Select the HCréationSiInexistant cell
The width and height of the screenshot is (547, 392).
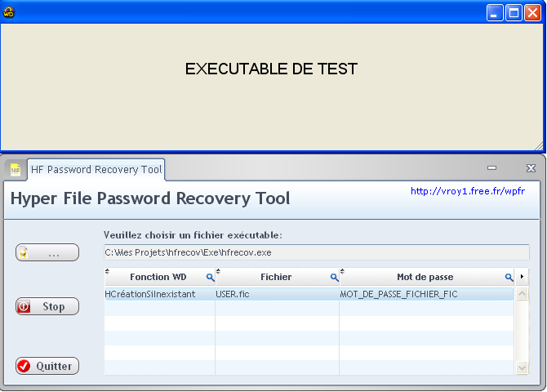(159, 294)
